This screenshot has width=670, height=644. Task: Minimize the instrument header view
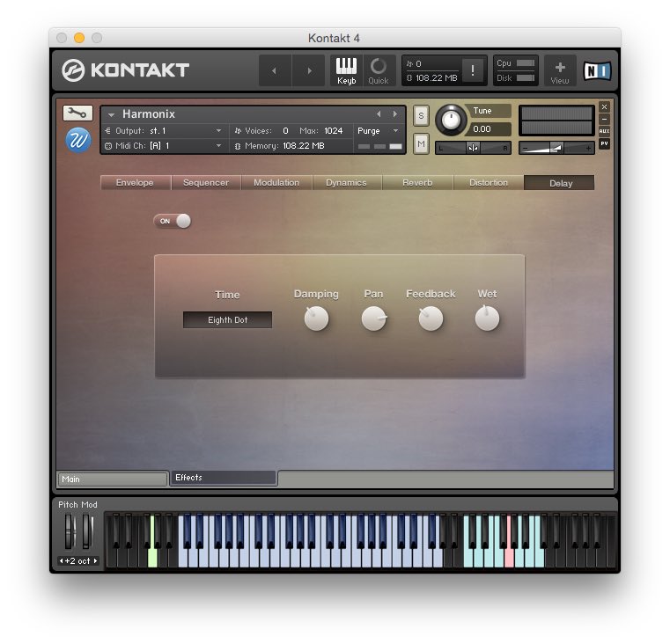point(604,119)
